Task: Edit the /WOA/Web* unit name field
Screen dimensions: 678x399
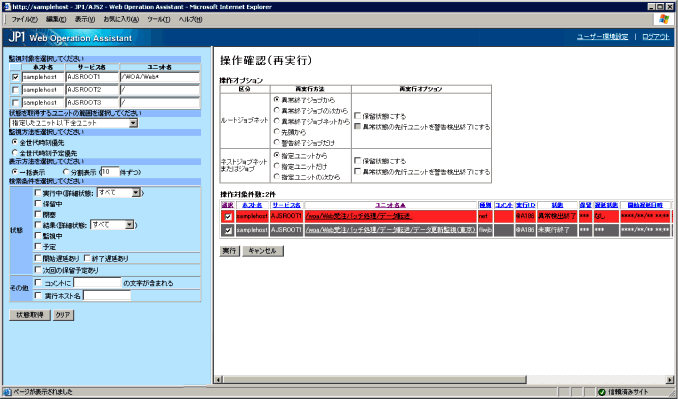Action: pos(160,77)
